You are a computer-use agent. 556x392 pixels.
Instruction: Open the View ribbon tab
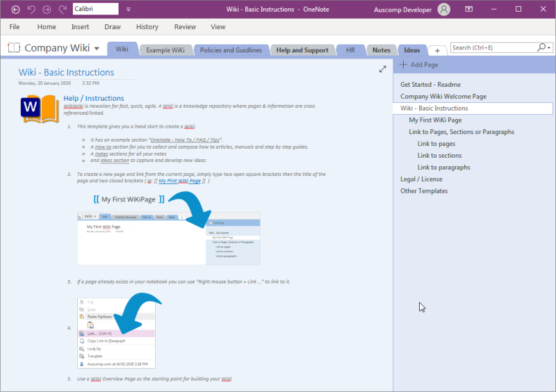pos(218,27)
